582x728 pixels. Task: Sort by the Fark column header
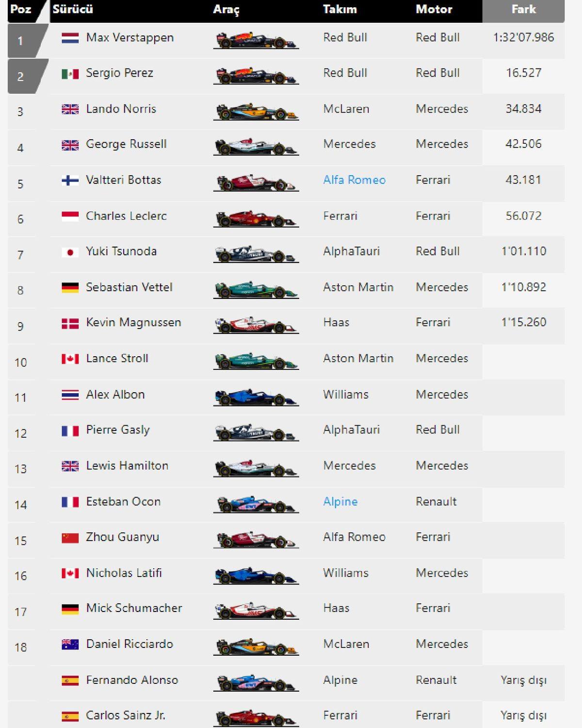click(523, 10)
